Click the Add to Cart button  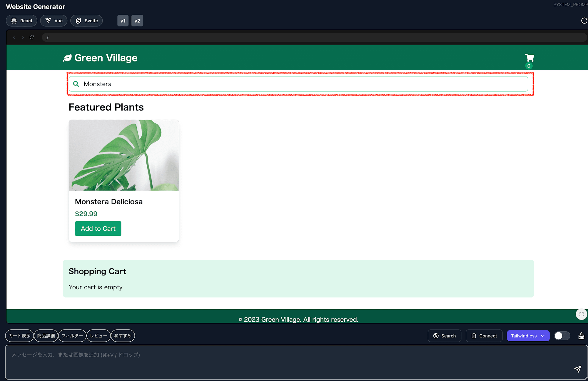(98, 228)
